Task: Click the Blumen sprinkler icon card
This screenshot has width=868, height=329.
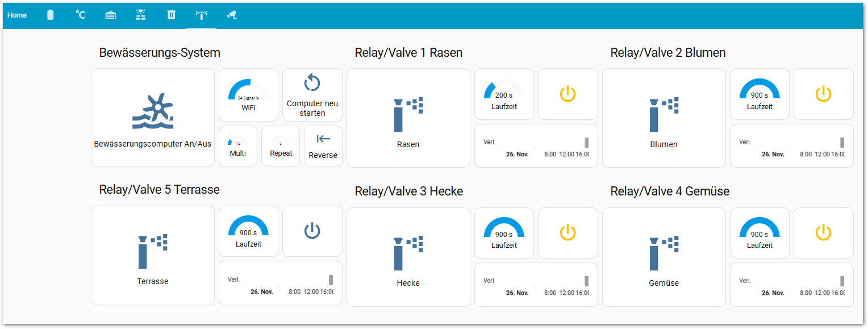Action: 663,118
